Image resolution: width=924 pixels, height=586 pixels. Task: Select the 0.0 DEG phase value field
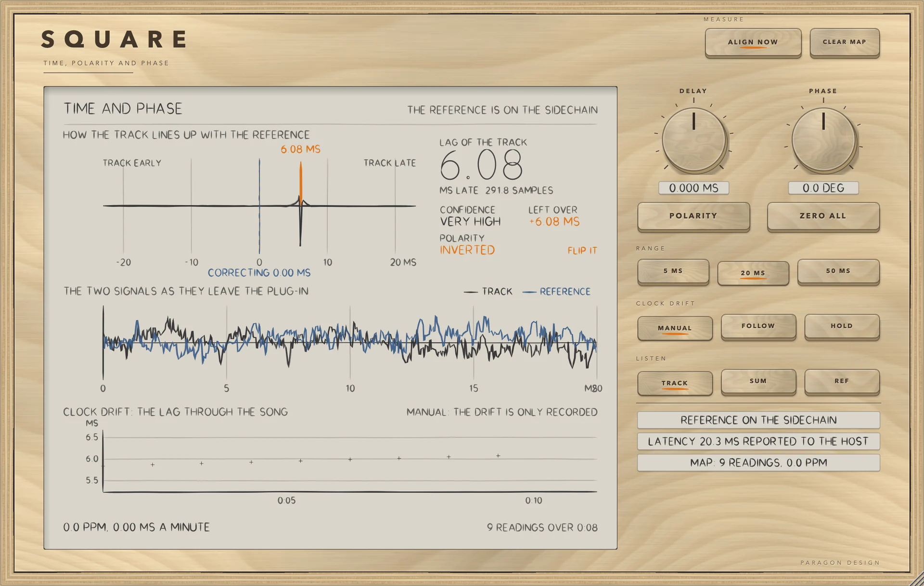tap(823, 188)
